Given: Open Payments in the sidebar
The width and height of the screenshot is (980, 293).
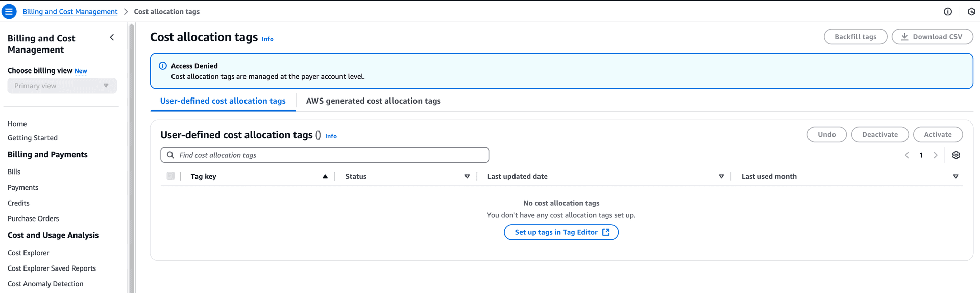Looking at the screenshot, I should coord(23,187).
